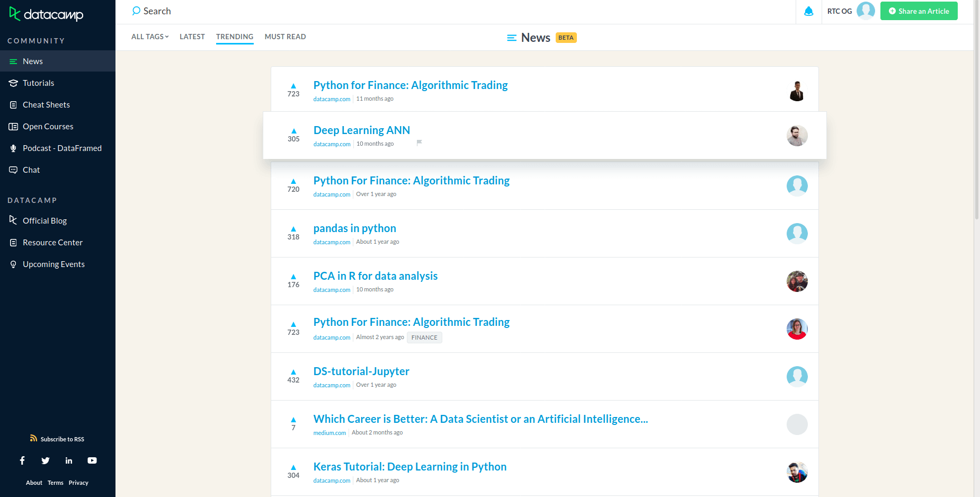Open News in the sidebar
980x497 pixels.
click(58, 61)
